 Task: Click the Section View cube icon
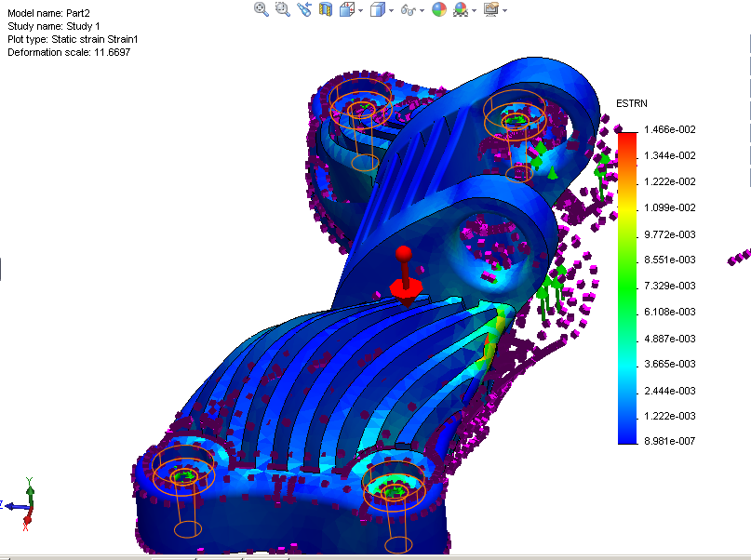tap(348, 9)
